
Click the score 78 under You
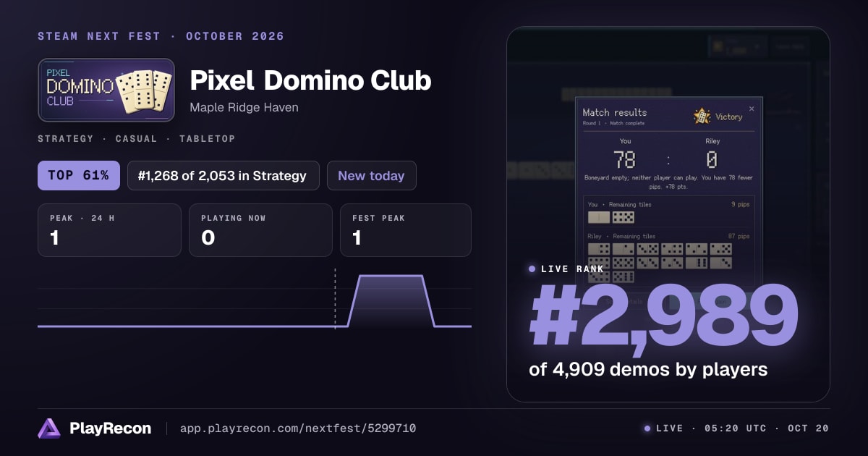point(625,159)
